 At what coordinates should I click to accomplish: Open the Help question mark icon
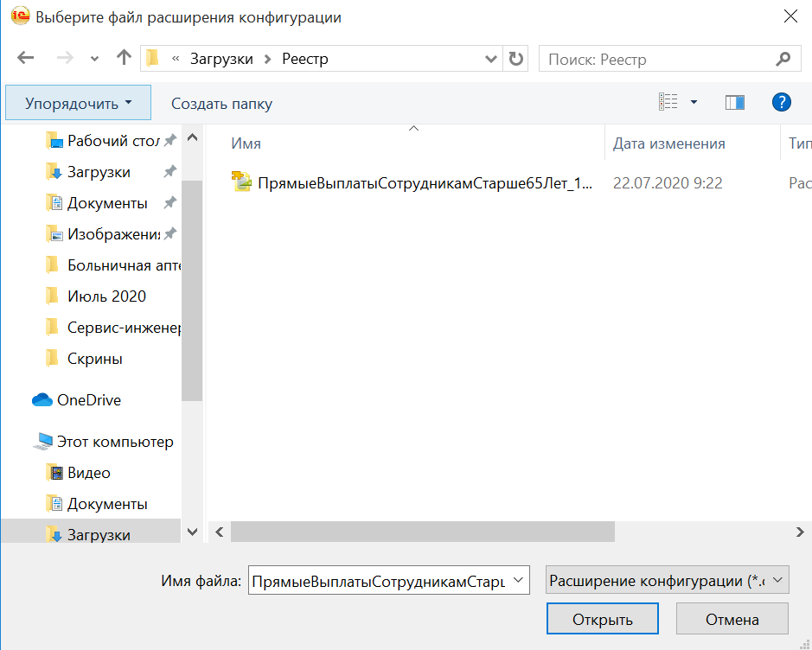click(781, 103)
